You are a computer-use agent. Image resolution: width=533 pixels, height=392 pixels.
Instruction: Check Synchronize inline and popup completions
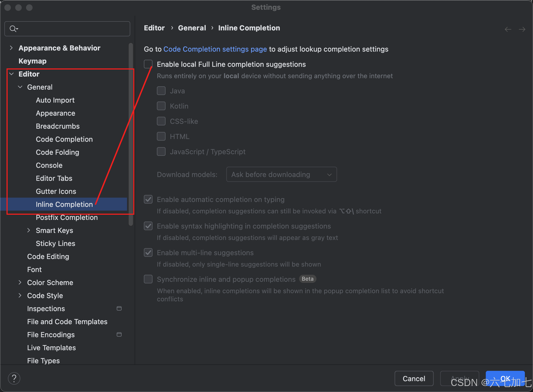pos(148,279)
